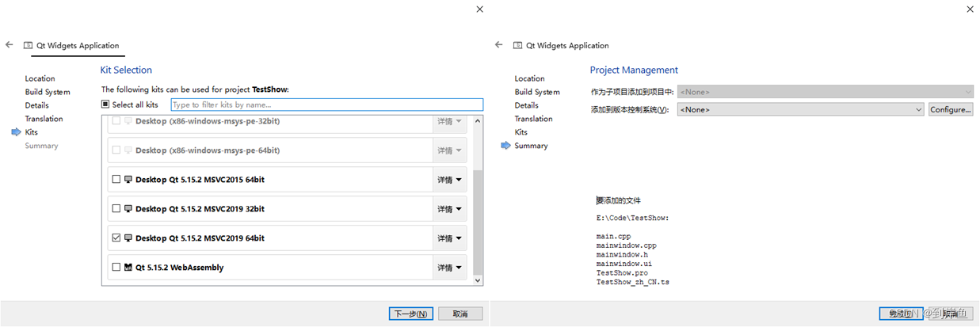Image resolution: width=980 pixels, height=327 pixels.
Task: Select Build System step in left wizard
Action: 48,92
